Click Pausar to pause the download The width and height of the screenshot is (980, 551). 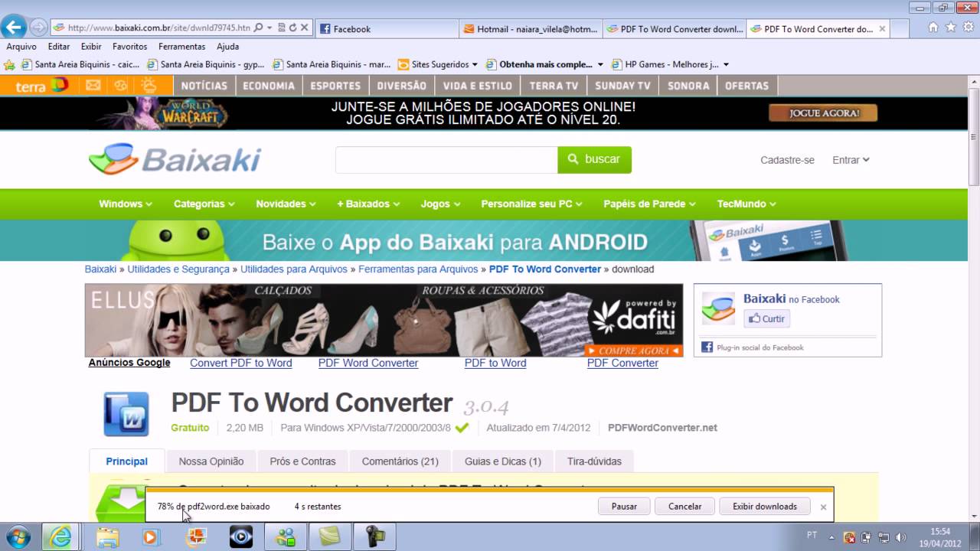tap(624, 506)
